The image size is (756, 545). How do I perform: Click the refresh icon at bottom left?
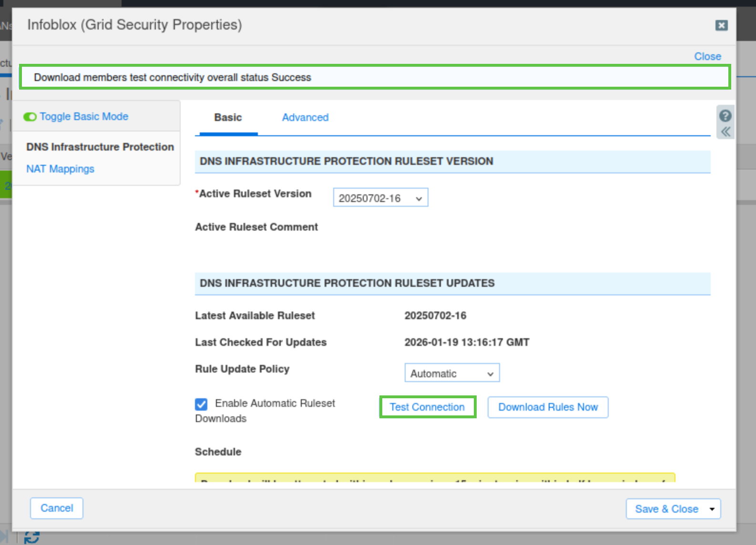(x=31, y=537)
